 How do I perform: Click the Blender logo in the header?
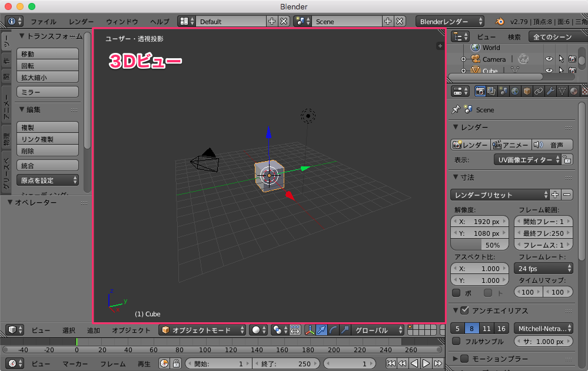[500, 21]
